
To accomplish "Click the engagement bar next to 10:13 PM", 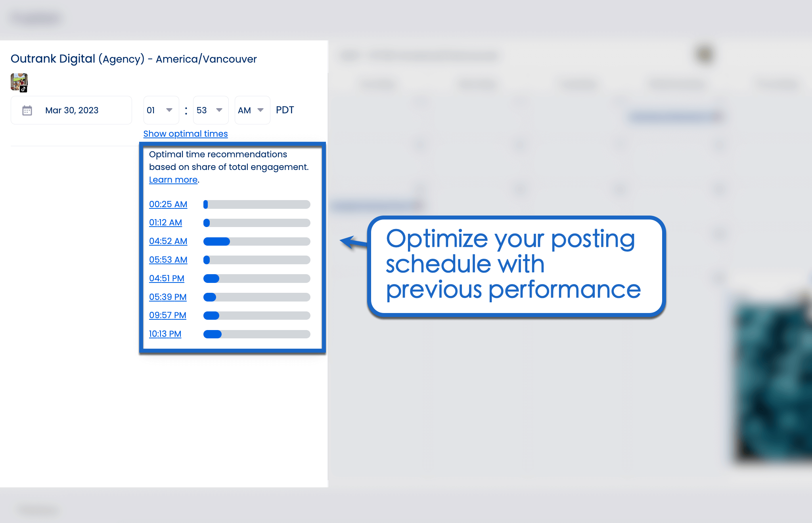I will [x=257, y=334].
